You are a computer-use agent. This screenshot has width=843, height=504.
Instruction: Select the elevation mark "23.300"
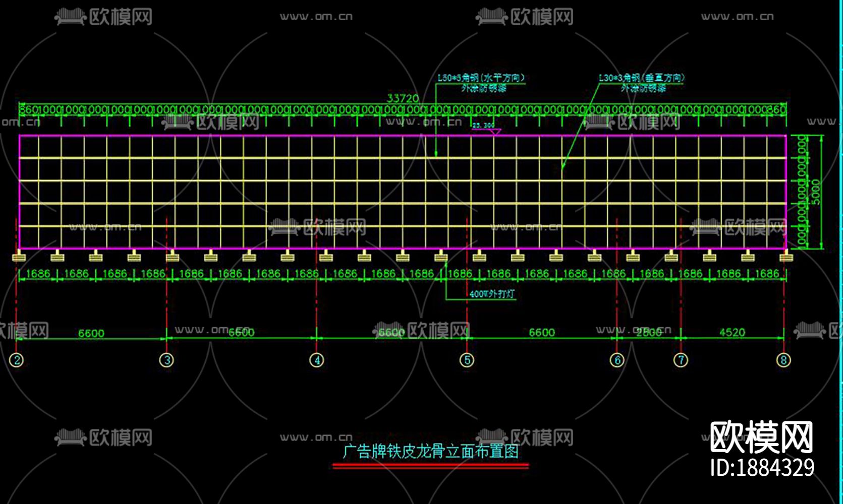point(483,125)
